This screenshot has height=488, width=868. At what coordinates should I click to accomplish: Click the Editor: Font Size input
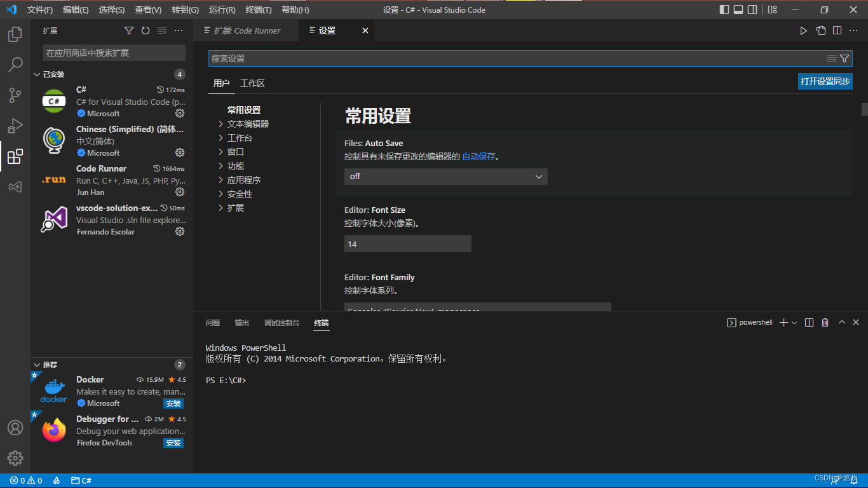[408, 244]
